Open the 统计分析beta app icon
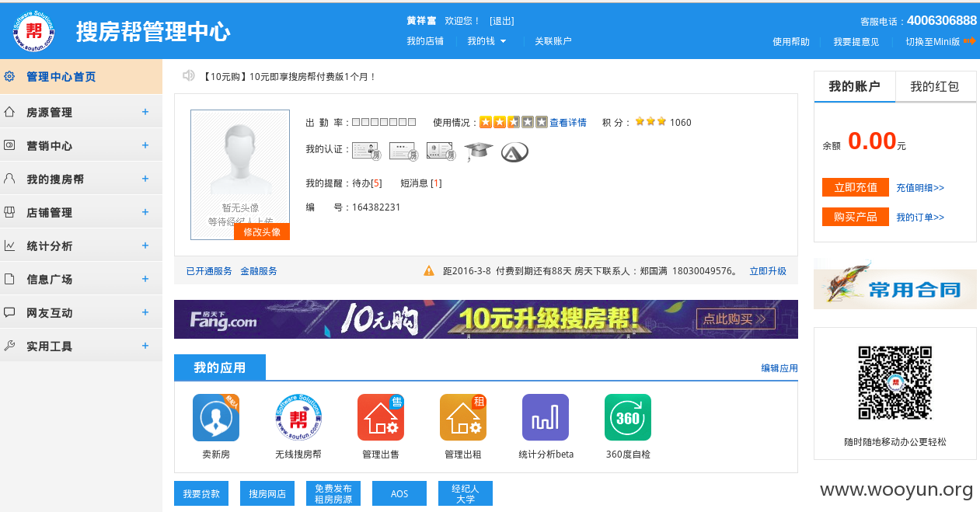The height and width of the screenshot is (512, 980). click(x=546, y=417)
